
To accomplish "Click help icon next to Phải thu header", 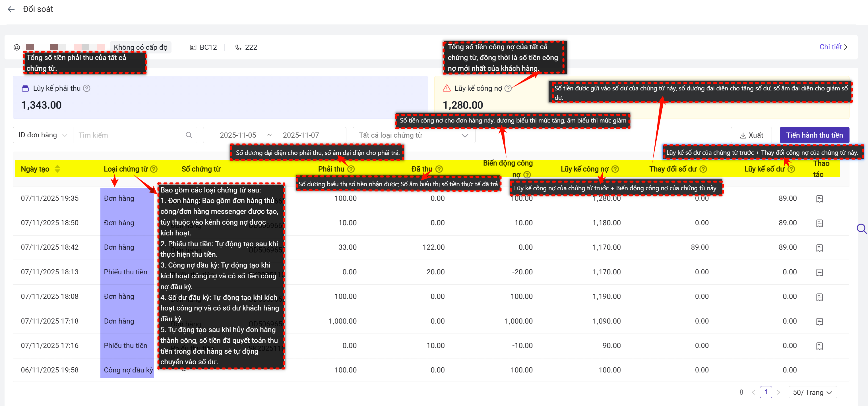I will click(x=351, y=169).
